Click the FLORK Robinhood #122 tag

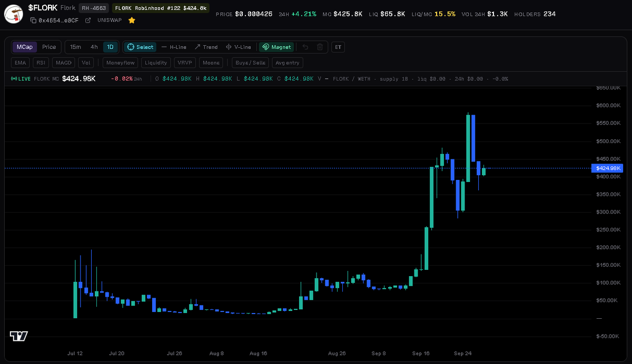pos(161,8)
